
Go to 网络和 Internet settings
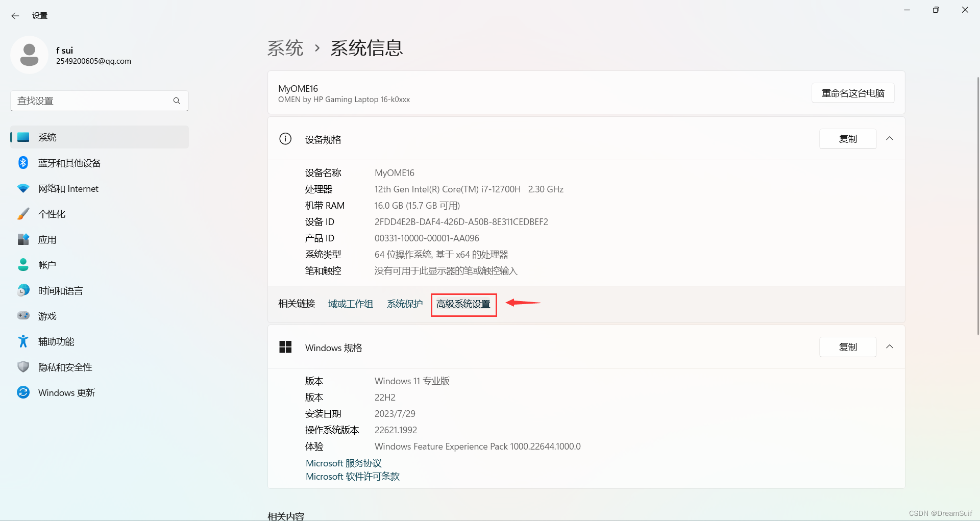point(100,188)
